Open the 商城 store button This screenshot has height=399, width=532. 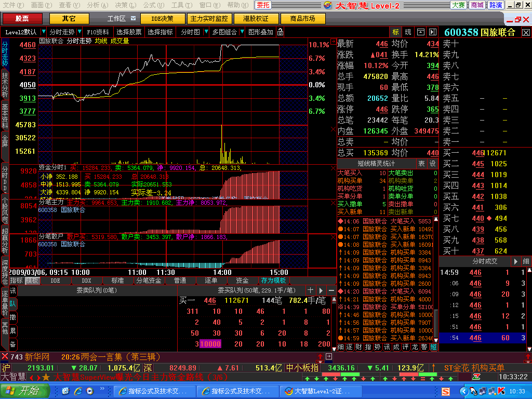(x=477, y=5)
